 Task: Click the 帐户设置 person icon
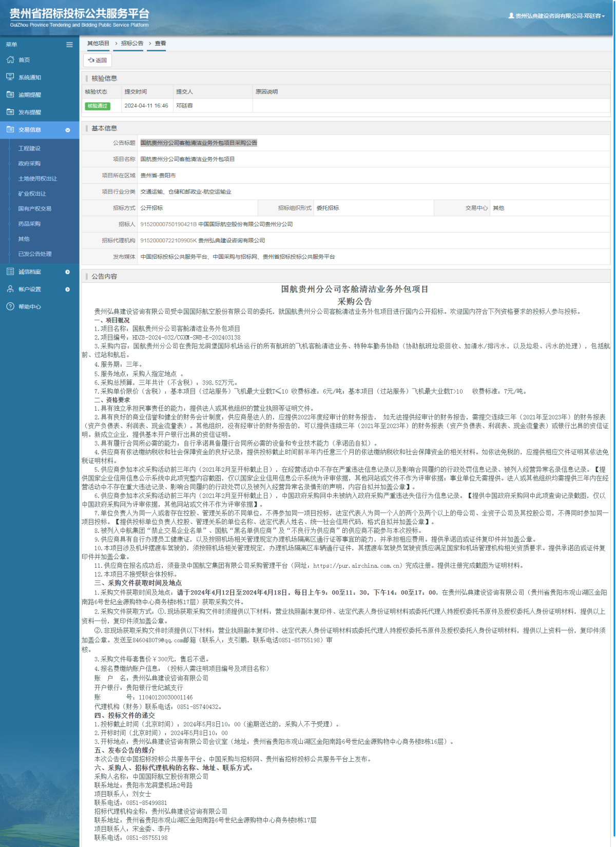[10, 289]
